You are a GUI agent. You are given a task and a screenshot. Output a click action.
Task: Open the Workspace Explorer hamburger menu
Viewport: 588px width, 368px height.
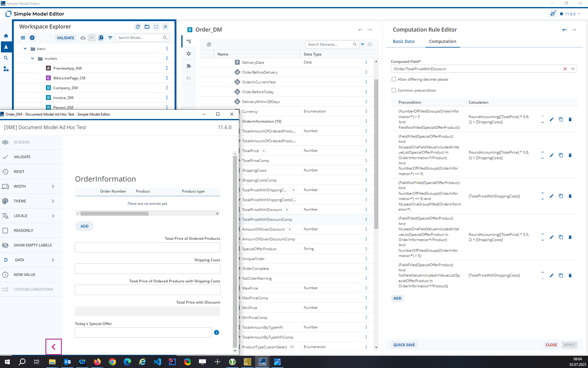click(x=23, y=38)
